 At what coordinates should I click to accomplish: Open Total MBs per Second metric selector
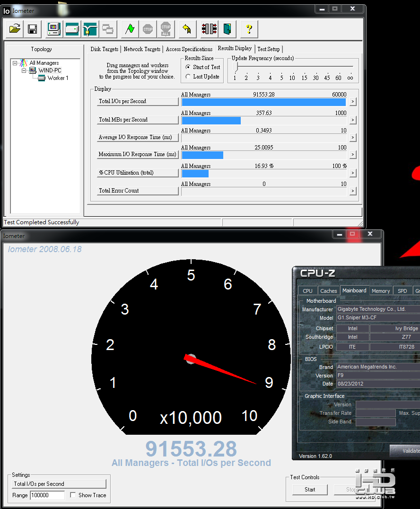[138, 120]
